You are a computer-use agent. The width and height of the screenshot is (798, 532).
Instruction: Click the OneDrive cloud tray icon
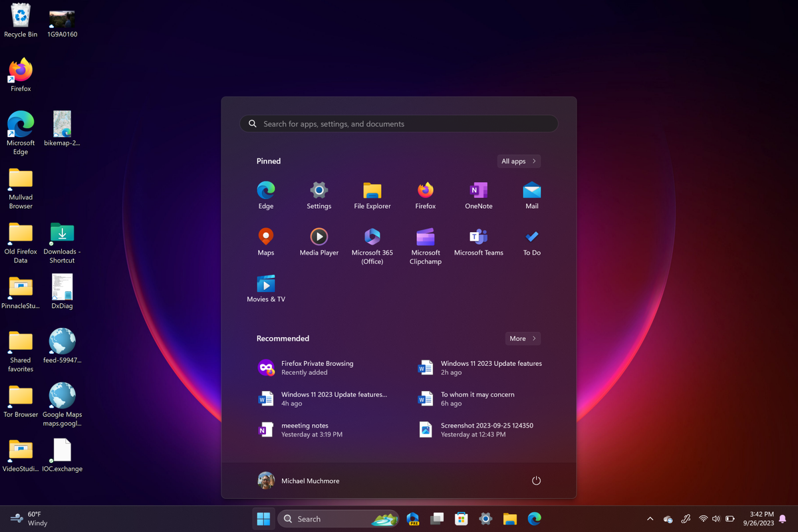[x=668, y=519]
